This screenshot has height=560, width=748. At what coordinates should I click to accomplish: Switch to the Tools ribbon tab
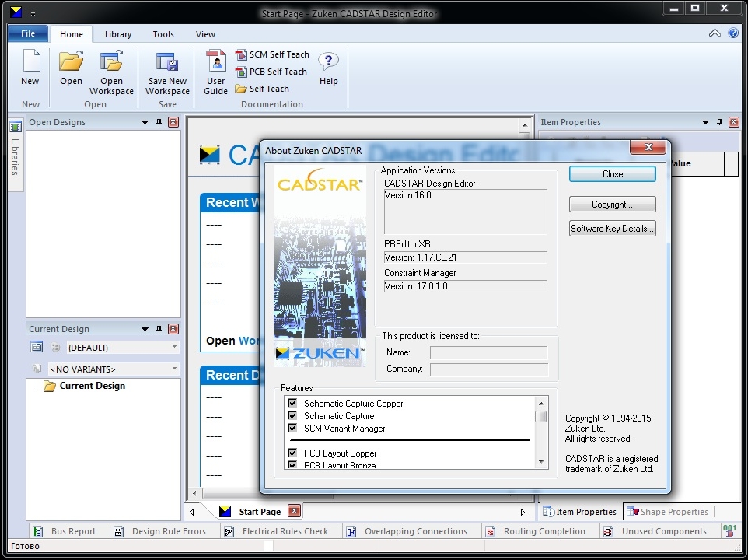(163, 34)
